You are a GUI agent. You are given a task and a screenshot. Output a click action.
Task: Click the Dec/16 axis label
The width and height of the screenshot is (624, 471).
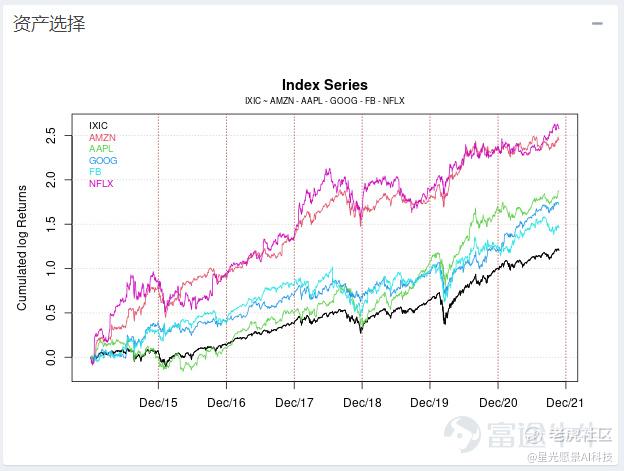click(226, 403)
